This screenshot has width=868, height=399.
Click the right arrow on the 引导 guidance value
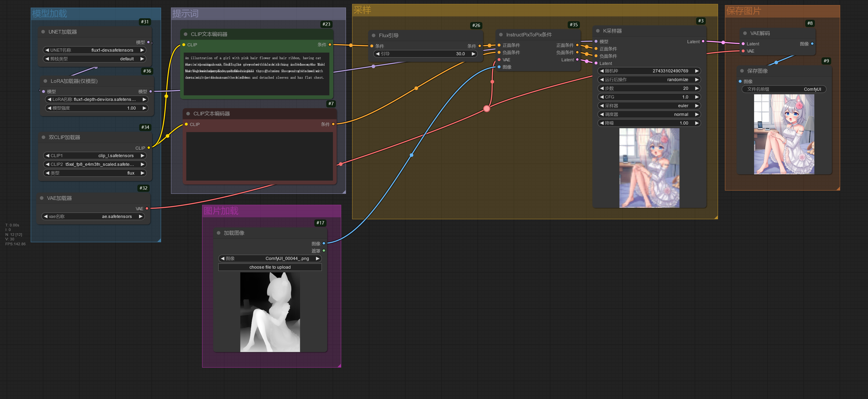click(x=473, y=54)
